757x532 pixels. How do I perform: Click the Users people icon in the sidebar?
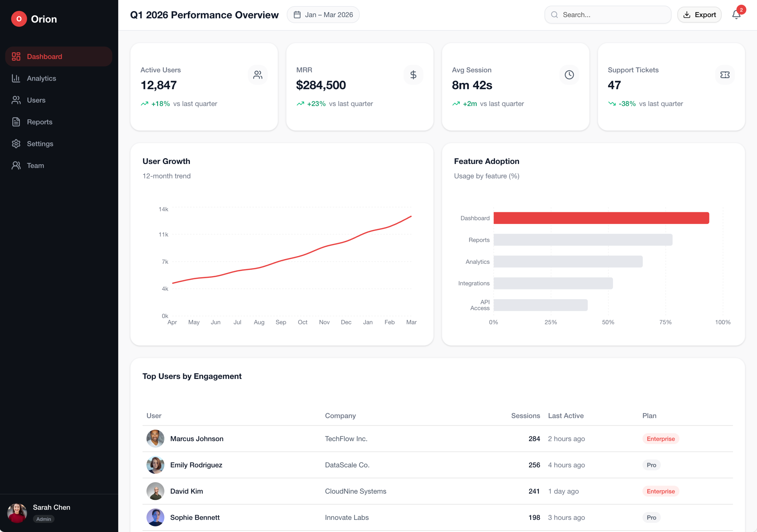(16, 100)
